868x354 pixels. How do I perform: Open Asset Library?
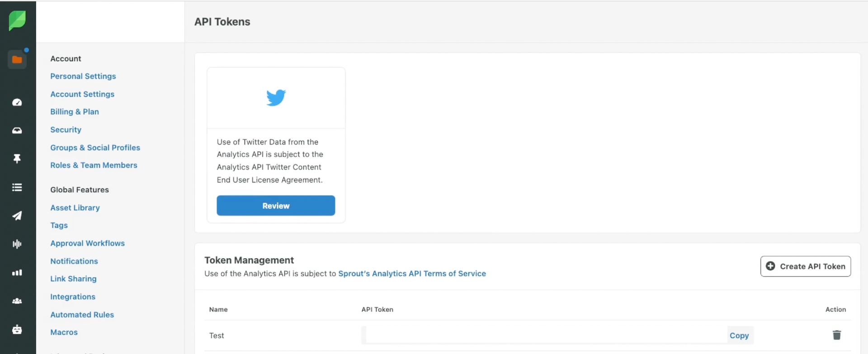point(75,208)
